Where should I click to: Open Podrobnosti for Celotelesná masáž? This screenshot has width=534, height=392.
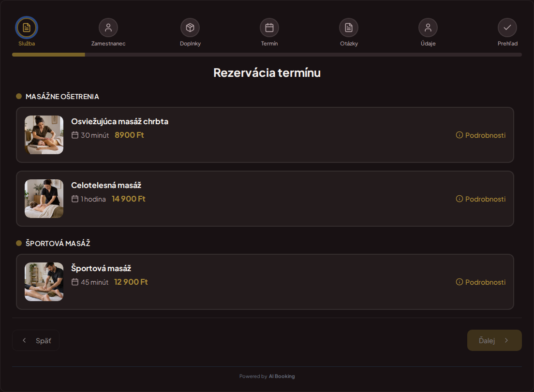[x=481, y=199]
